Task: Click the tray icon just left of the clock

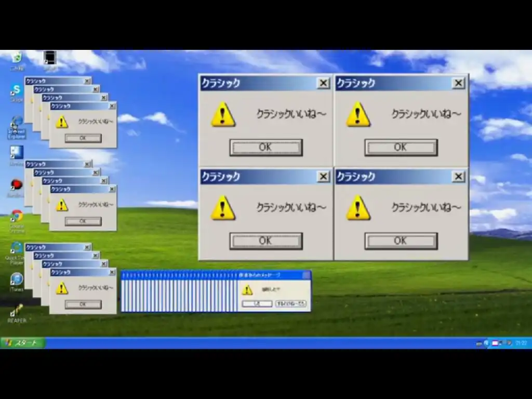Action: (x=509, y=343)
